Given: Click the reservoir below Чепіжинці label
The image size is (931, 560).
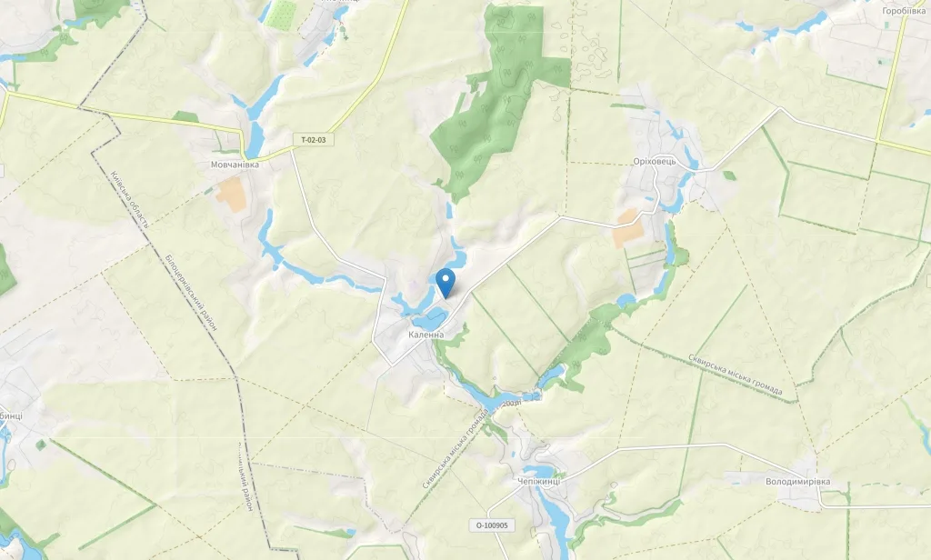Looking at the screenshot, I should pos(555,516).
